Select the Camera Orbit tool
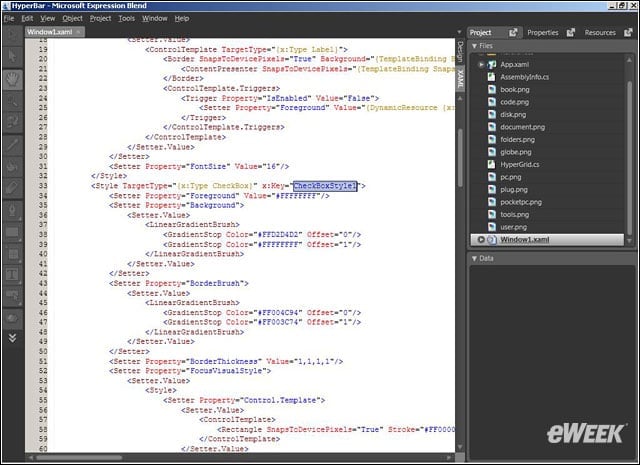The image size is (640, 465). pos(13,122)
